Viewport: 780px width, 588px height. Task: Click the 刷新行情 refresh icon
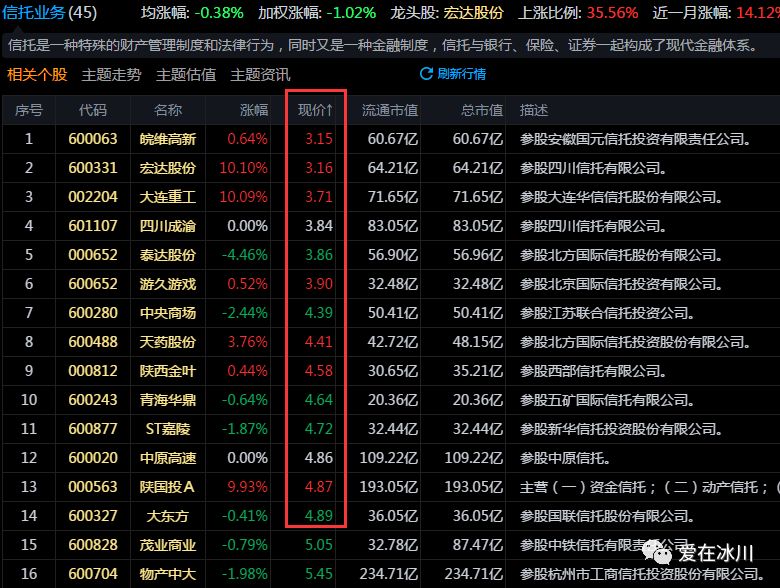click(427, 74)
